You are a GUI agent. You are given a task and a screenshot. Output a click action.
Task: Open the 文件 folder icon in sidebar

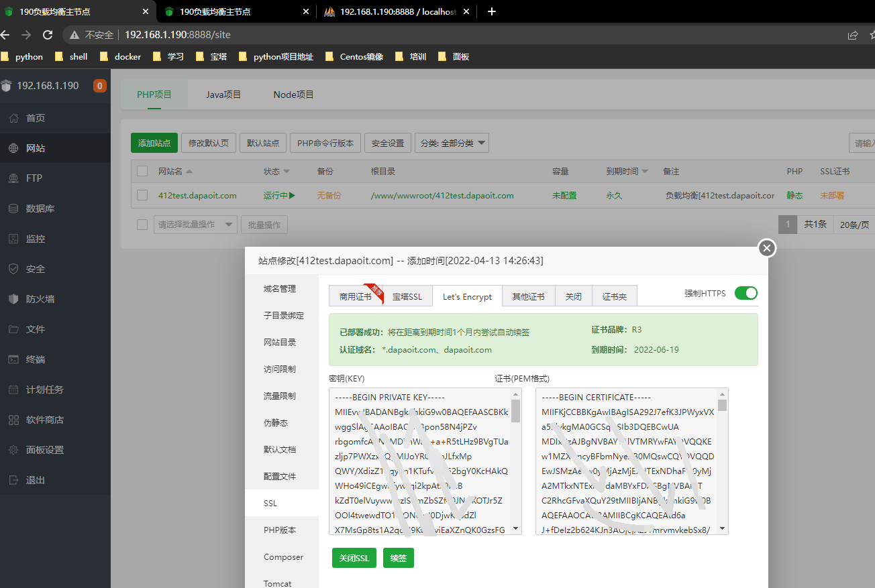point(13,329)
